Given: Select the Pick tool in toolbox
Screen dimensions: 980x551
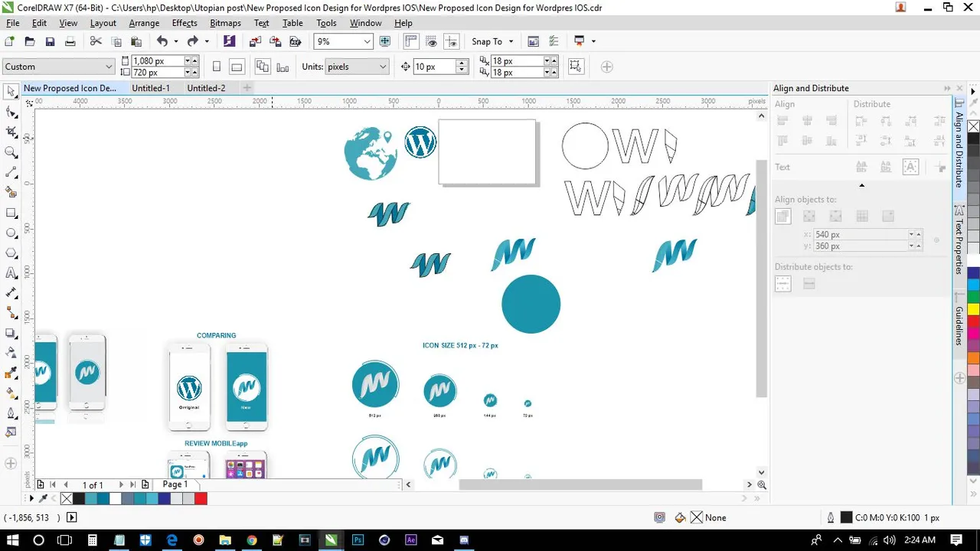Looking at the screenshot, I should [x=11, y=92].
